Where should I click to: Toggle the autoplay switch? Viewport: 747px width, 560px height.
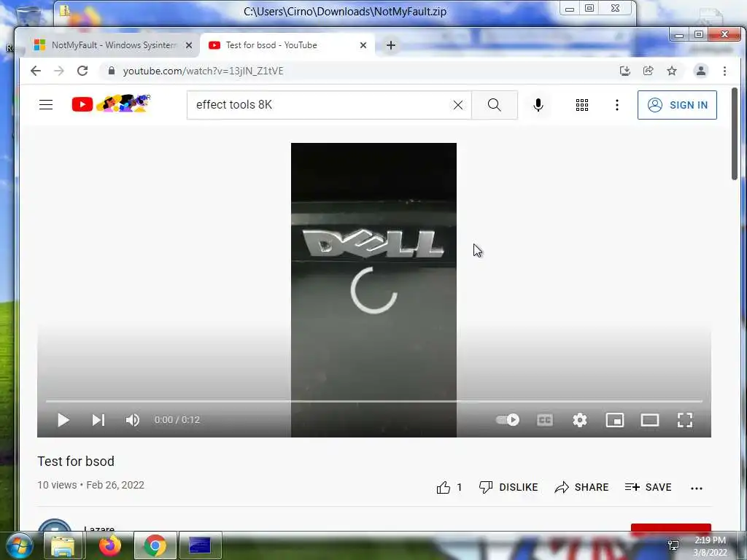pyautogui.click(x=508, y=419)
